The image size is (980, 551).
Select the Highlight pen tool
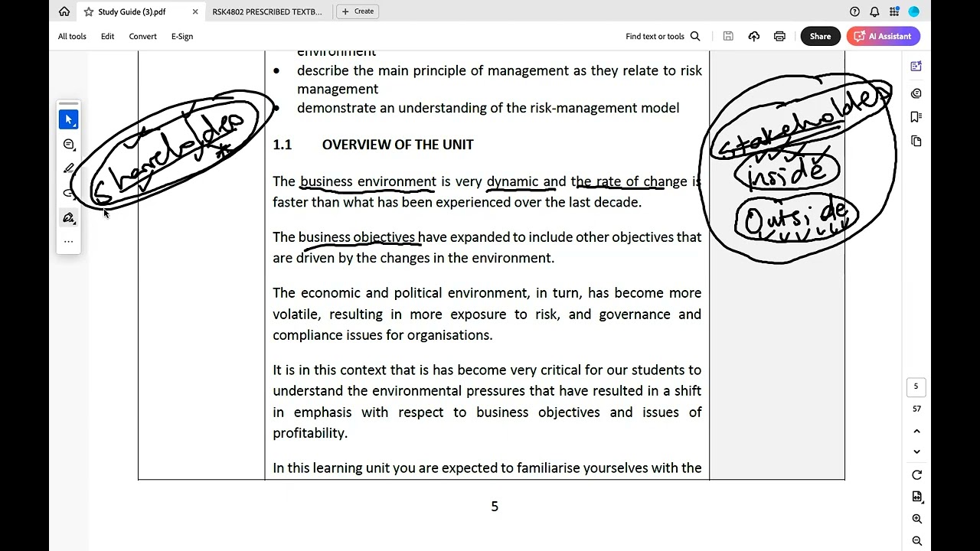(68, 168)
